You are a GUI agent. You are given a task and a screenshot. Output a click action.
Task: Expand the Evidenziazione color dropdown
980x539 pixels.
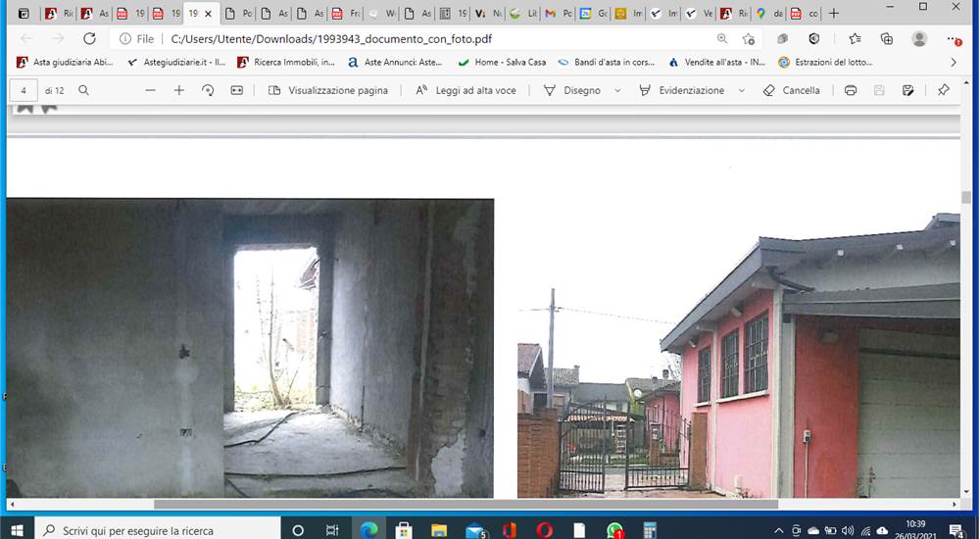click(x=742, y=91)
